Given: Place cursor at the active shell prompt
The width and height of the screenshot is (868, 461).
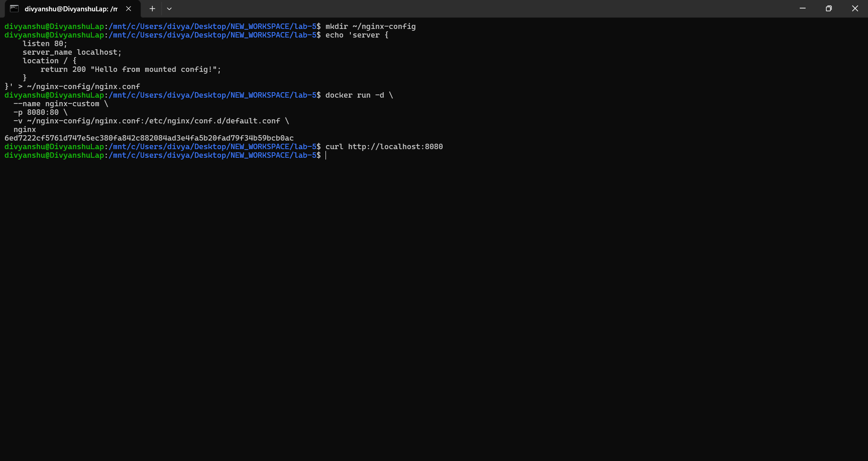Looking at the screenshot, I should (326, 155).
